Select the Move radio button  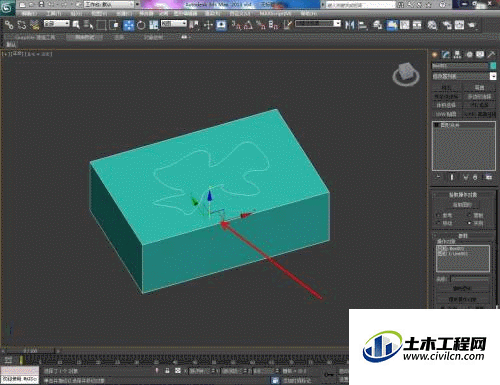[437, 223]
